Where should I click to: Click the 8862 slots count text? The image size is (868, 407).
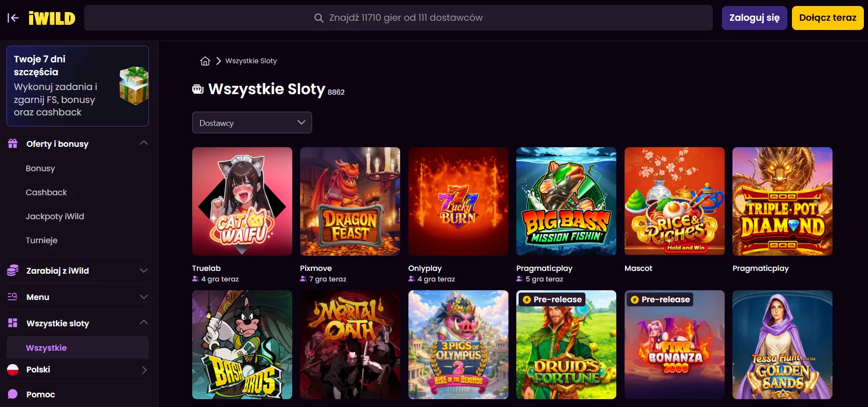pyautogui.click(x=336, y=92)
